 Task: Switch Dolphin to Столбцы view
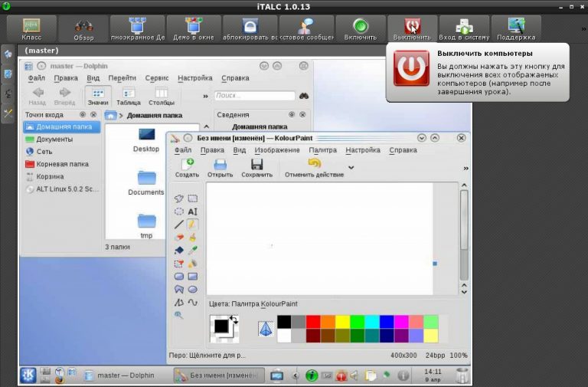[162, 96]
